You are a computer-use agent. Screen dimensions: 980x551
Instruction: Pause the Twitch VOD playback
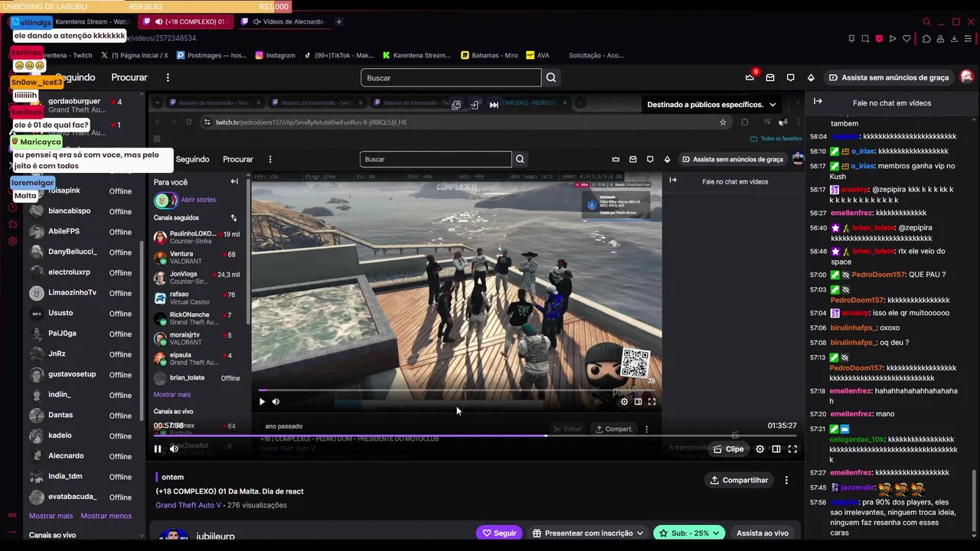coord(158,449)
